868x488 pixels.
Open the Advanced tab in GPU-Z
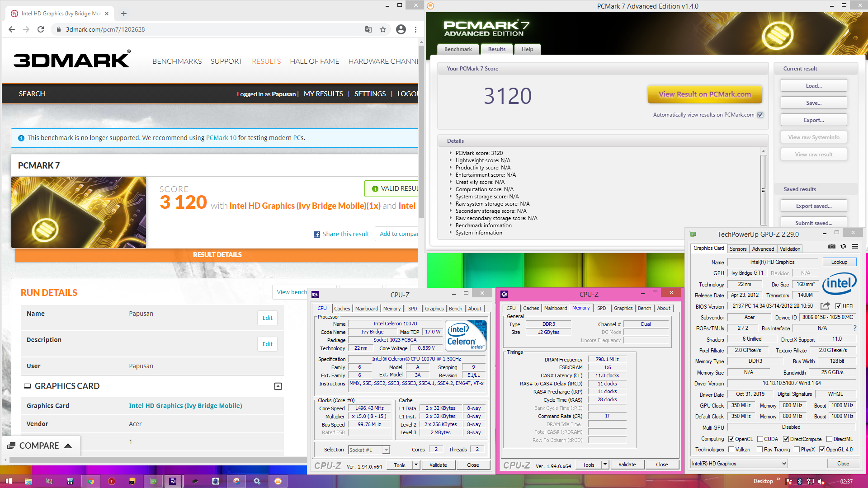763,249
